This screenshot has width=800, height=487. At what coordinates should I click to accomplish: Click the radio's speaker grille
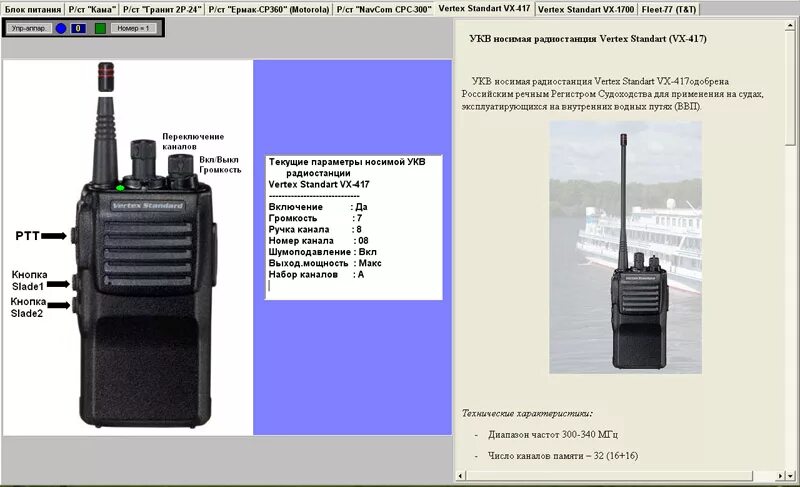point(148,253)
